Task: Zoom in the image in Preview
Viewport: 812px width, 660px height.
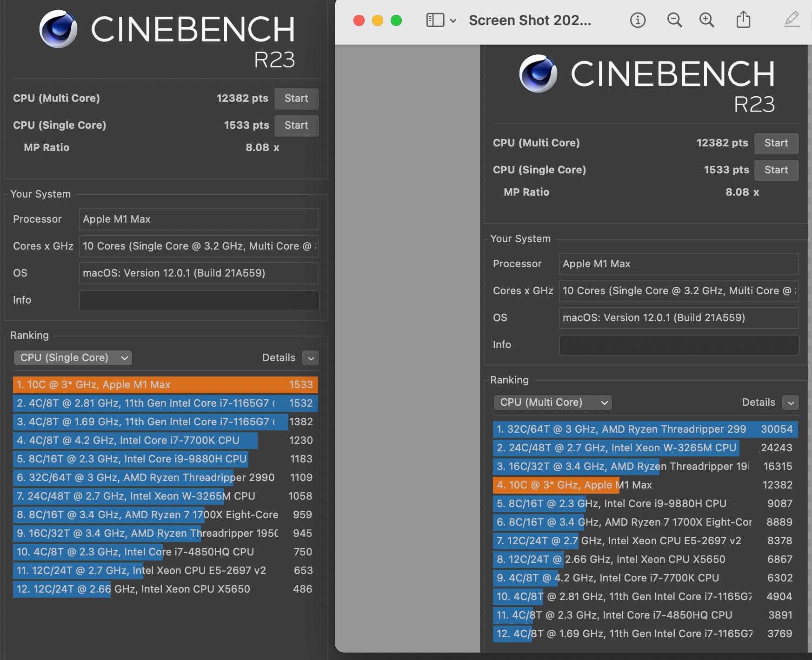Action: pyautogui.click(x=707, y=20)
